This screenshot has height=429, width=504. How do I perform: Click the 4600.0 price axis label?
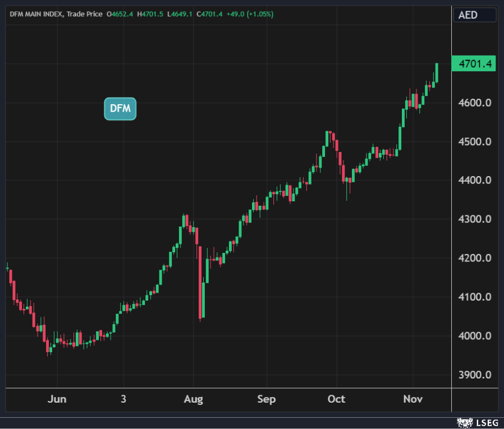tap(475, 103)
